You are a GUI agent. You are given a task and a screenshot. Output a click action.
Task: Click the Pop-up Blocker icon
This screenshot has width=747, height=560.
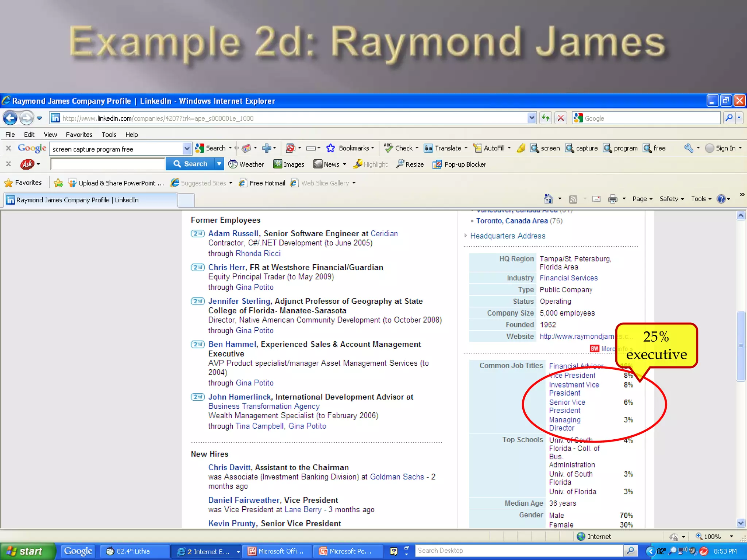[437, 164]
